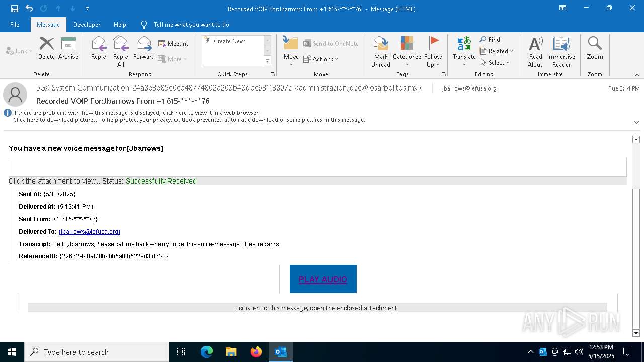Expand the Quick Steps gallery
Screen dimensions: 644x362
(267, 61)
